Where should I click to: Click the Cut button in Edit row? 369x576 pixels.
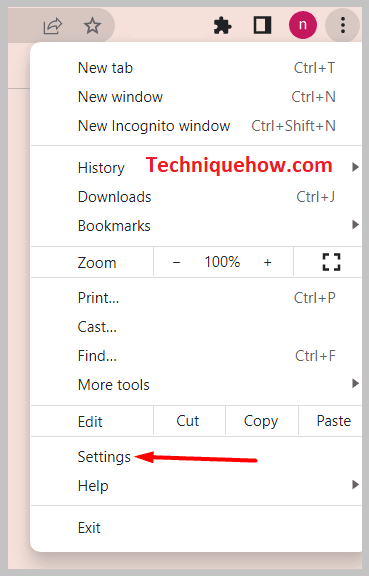[187, 421]
